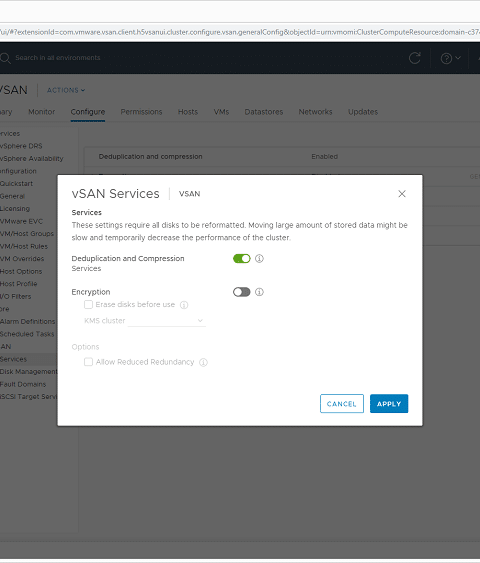Check Allow Reduced Redundancy option
This screenshot has width=480, height=563.
(x=88, y=362)
